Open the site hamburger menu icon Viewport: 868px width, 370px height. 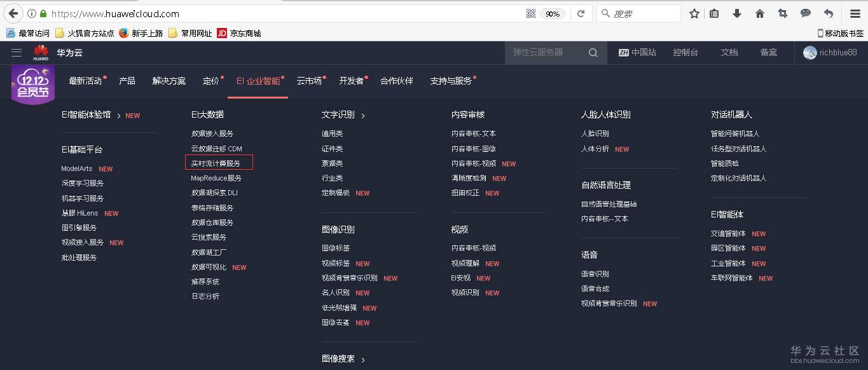(x=17, y=53)
